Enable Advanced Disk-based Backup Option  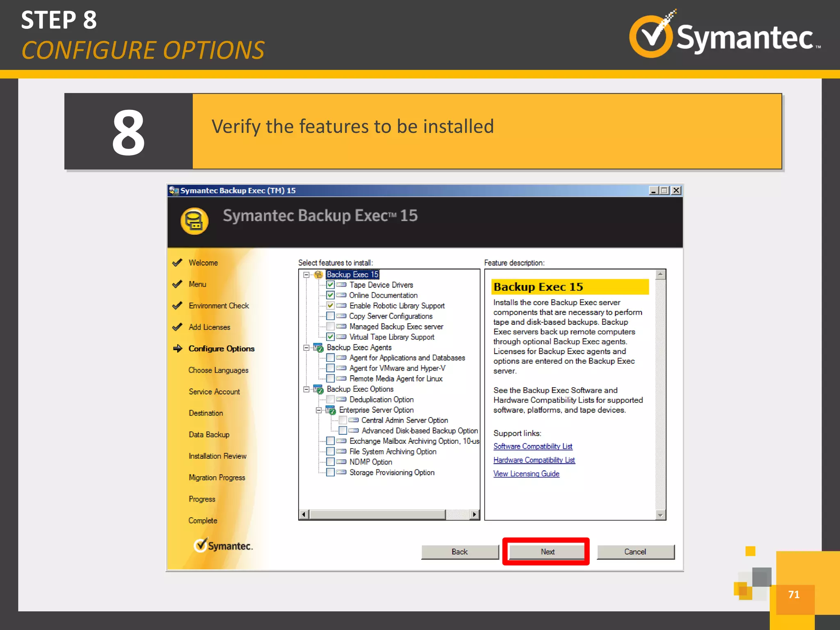(x=343, y=431)
